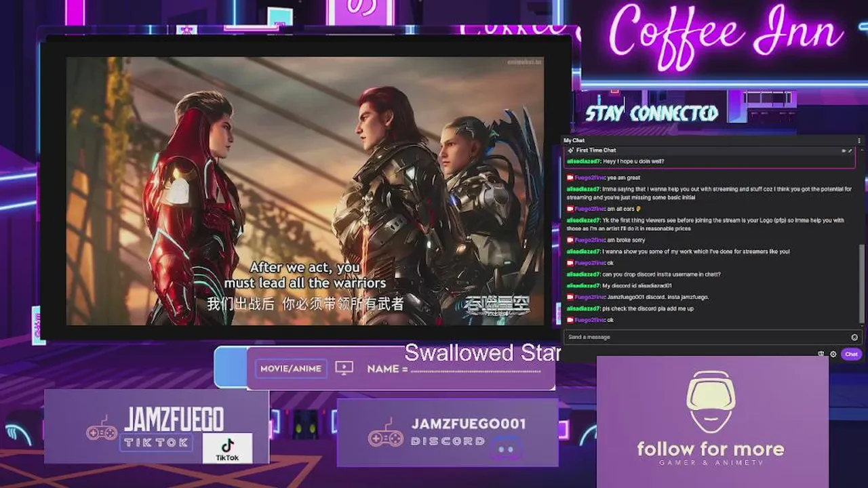Click the 'GAMER & ANIMETV' caption

[x=711, y=463]
